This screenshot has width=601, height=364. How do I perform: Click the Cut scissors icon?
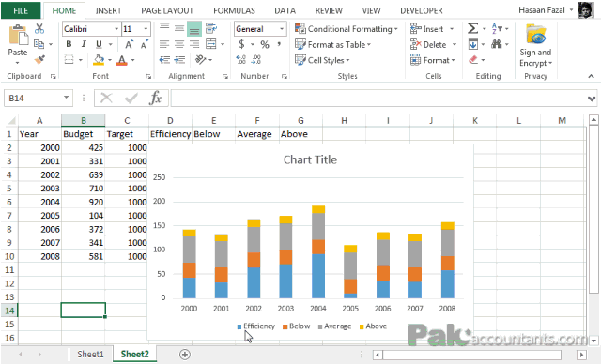39,29
